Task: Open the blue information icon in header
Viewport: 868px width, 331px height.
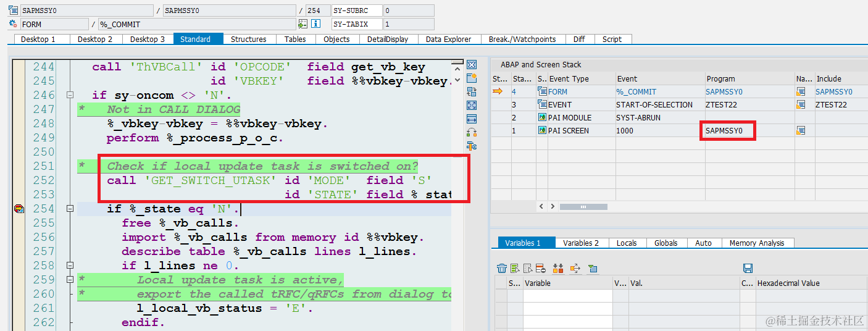Action: (315, 24)
